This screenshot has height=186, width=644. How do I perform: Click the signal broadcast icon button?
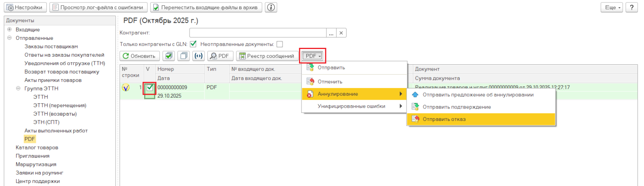pyautogui.click(x=198, y=56)
